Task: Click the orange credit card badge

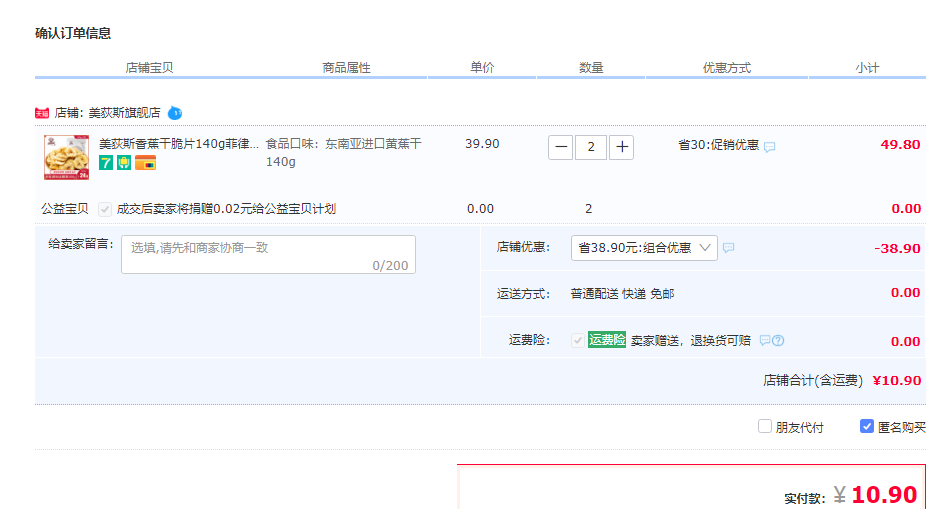Action: coord(145,163)
